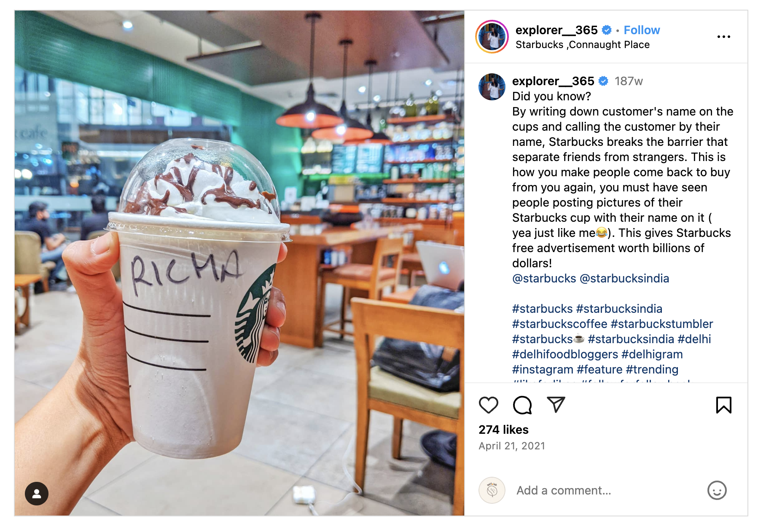Save the post with the bookmark icon
Image resolution: width=758 pixels, height=532 pixels.
[x=723, y=405]
